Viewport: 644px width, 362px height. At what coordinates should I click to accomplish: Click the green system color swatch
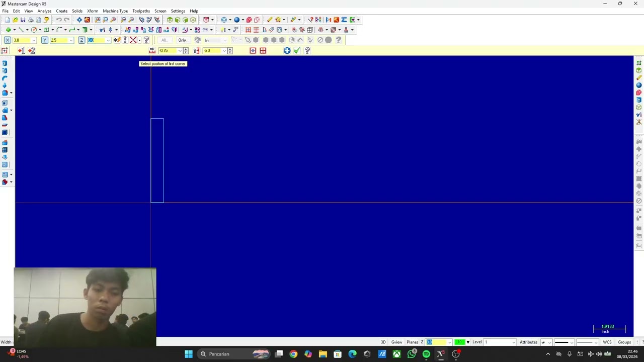[459, 342]
